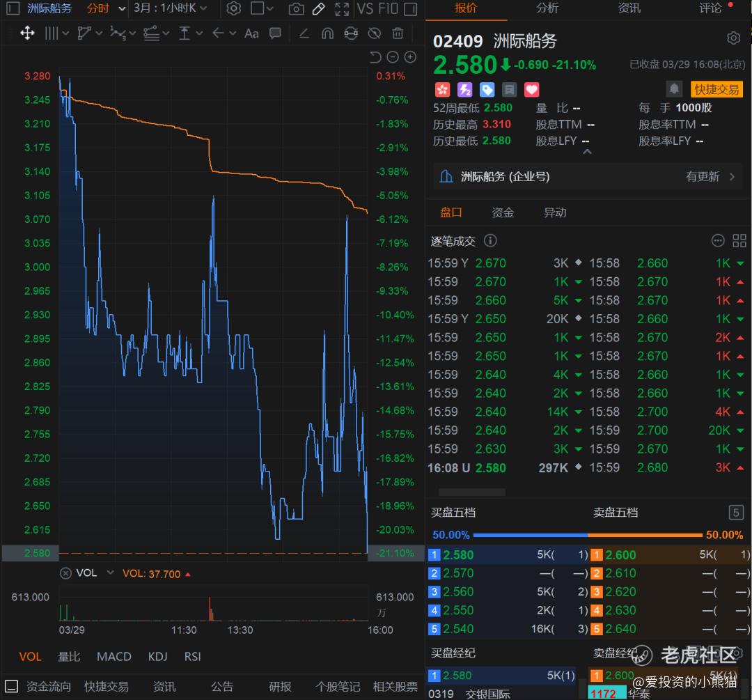The height and width of the screenshot is (700, 752).
Task: Select the text annotation Aa tool
Action: click(x=252, y=33)
